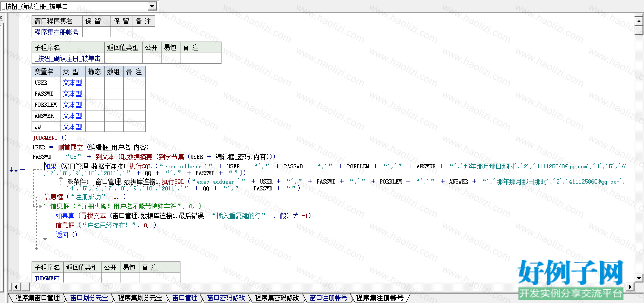Click 取数据摘要 in the PASSWD assignment line
Image resolution: width=644 pixels, height=303 pixels.
point(137,157)
